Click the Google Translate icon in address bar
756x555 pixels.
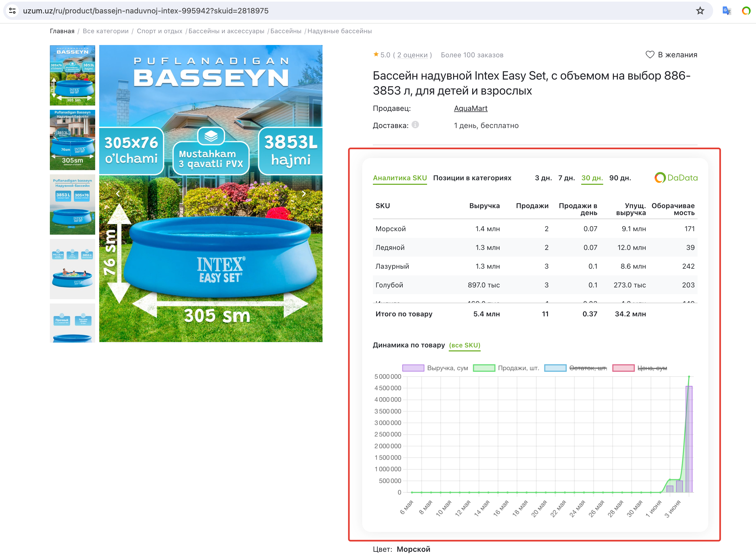point(727,11)
